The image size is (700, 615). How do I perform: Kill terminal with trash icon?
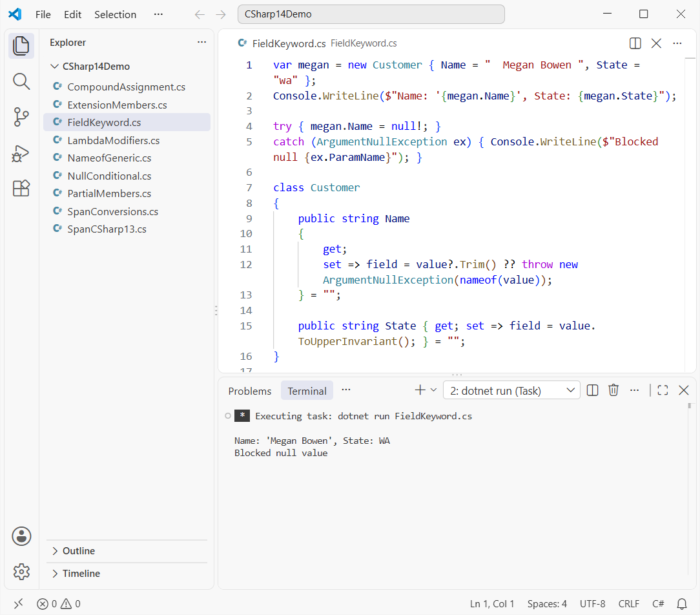613,390
